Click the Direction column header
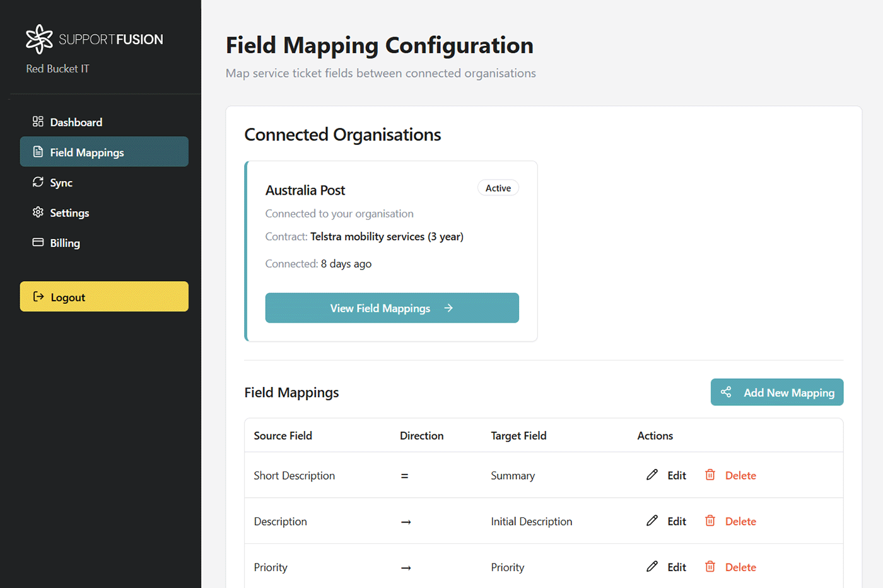Image resolution: width=883 pixels, height=588 pixels. coord(422,435)
